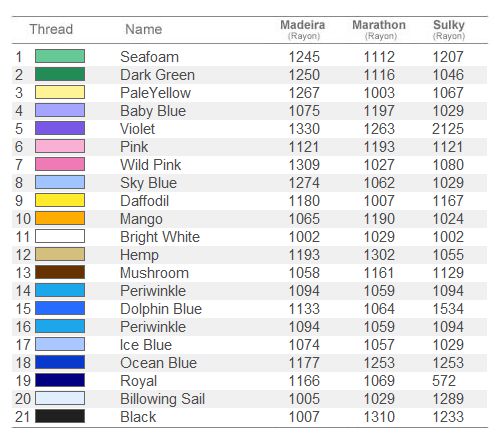Viewport: 500px width, 438px height.
Task: Choose the Dolphin Blue swatch
Action: click(x=60, y=308)
